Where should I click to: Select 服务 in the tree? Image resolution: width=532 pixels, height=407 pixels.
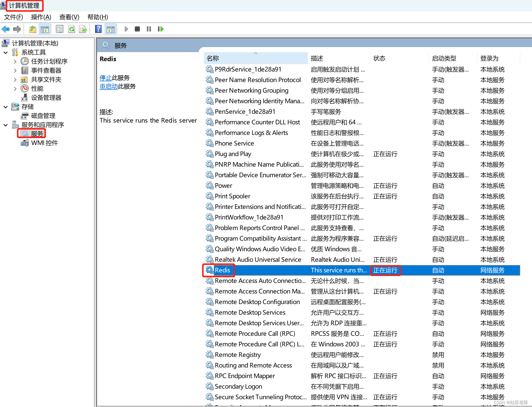pyautogui.click(x=37, y=134)
